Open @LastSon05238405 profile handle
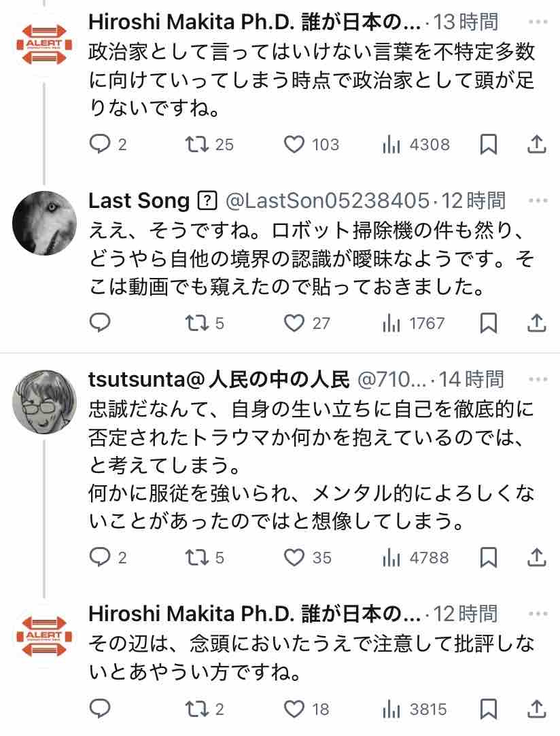560x736 pixels. [328, 200]
